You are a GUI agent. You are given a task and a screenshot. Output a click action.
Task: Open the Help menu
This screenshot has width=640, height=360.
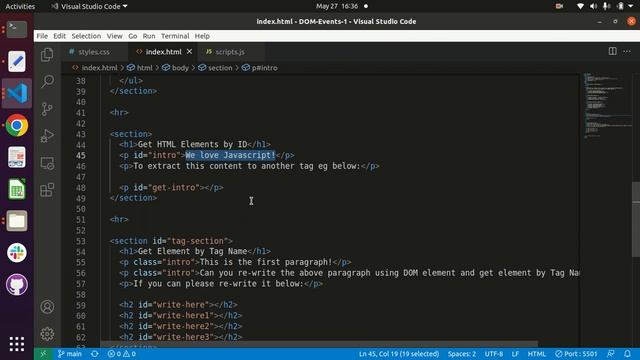(202, 36)
